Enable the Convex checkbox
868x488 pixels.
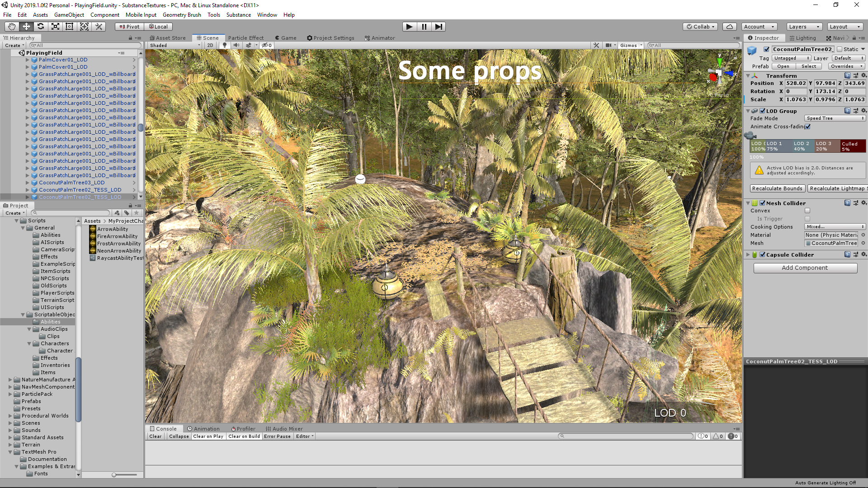point(807,211)
